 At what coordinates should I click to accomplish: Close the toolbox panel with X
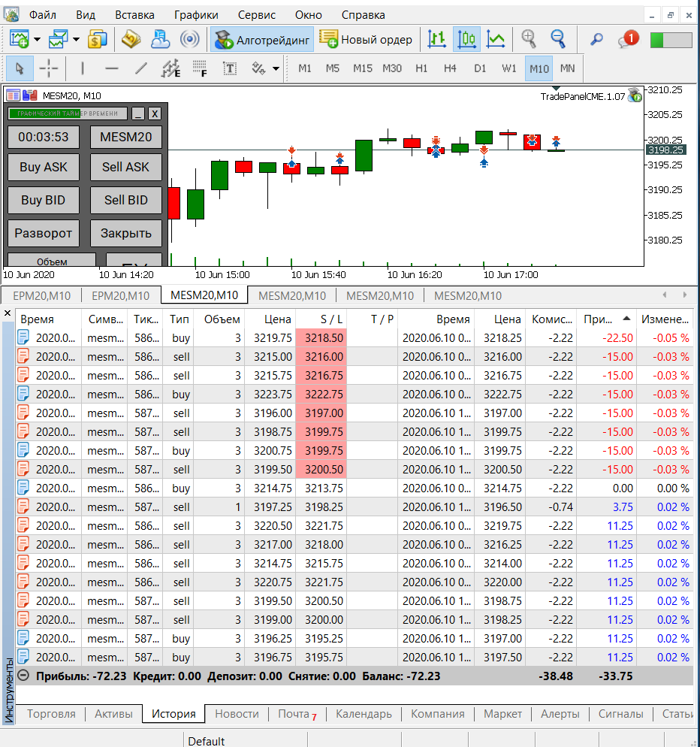pos(8,313)
